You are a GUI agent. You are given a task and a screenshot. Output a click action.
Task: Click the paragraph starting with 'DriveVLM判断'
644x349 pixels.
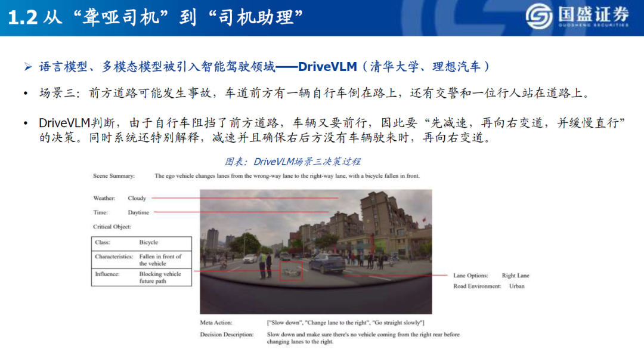[x=332, y=130]
